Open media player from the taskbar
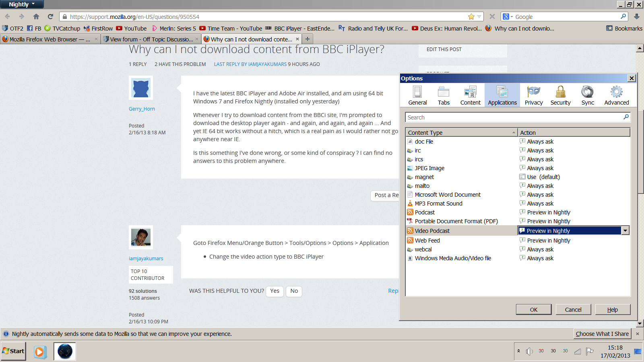This screenshot has width=644, height=362. pyautogui.click(x=40, y=352)
